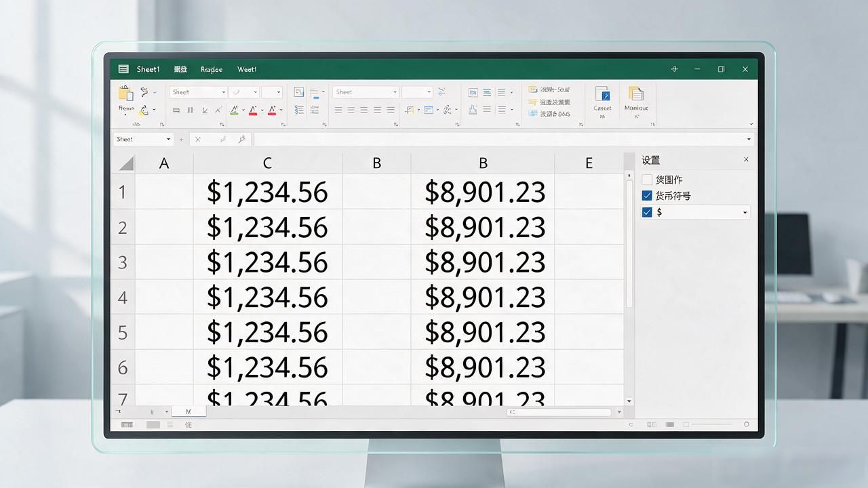Click the Moniouc documents icon in ribbon
The width and height of the screenshot is (868, 488).
pos(635,94)
